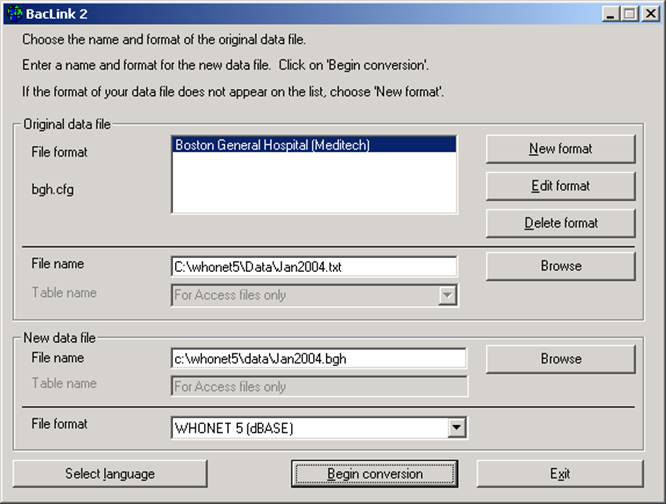Expand the original Table name dropdown arrow
This screenshot has height=504, width=666.
[447, 295]
